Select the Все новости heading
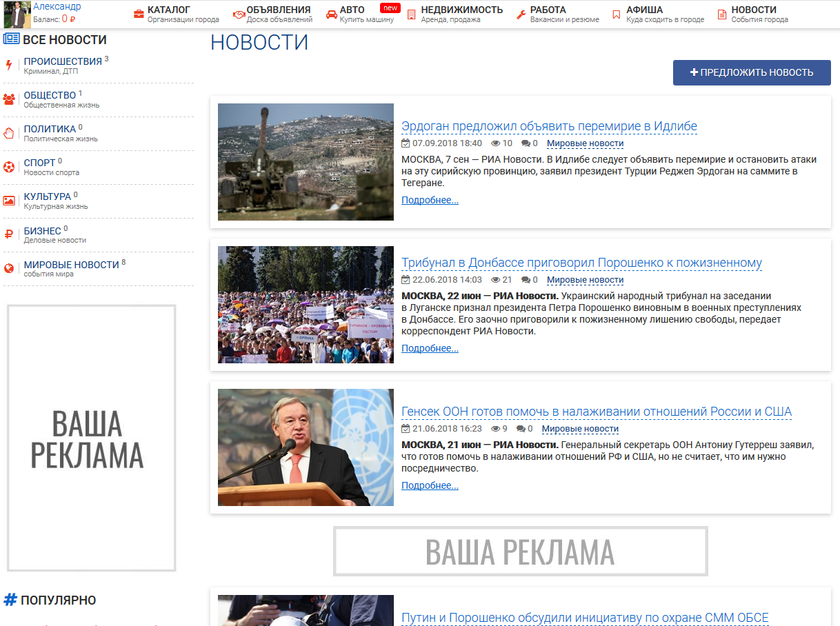This screenshot has width=840, height=626. point(65,40)
